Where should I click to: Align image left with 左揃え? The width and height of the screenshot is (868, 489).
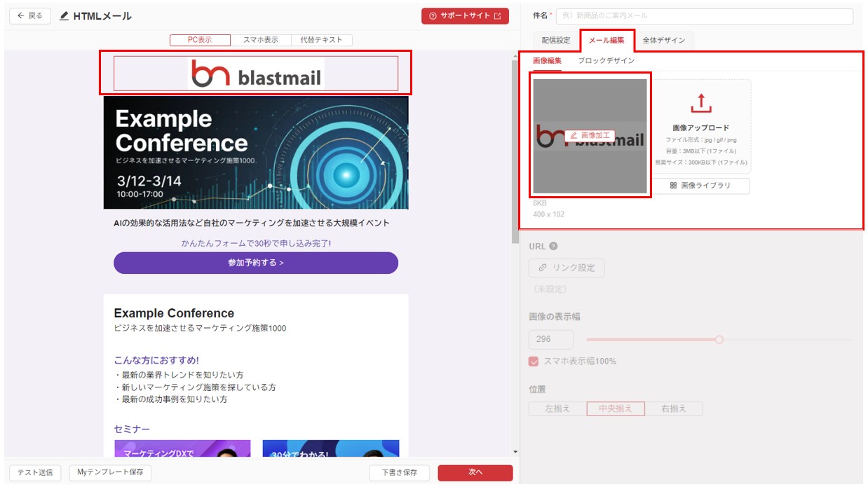pos(557,408)
